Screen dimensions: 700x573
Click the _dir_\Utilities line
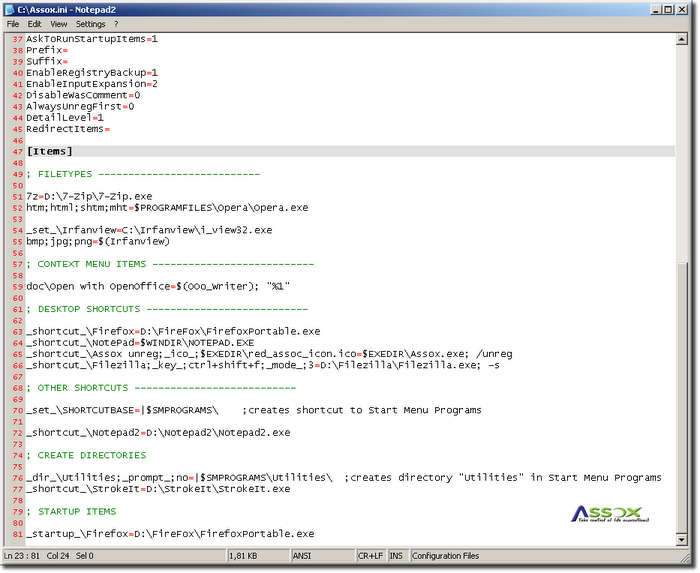pos(344,478)
